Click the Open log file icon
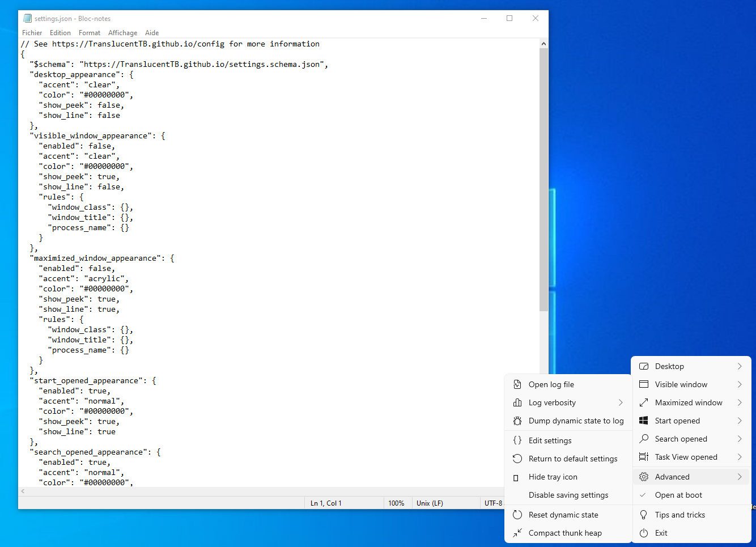The height and width of the screenshot is (547, 756). pyautogui.click(x=517, y=384)
